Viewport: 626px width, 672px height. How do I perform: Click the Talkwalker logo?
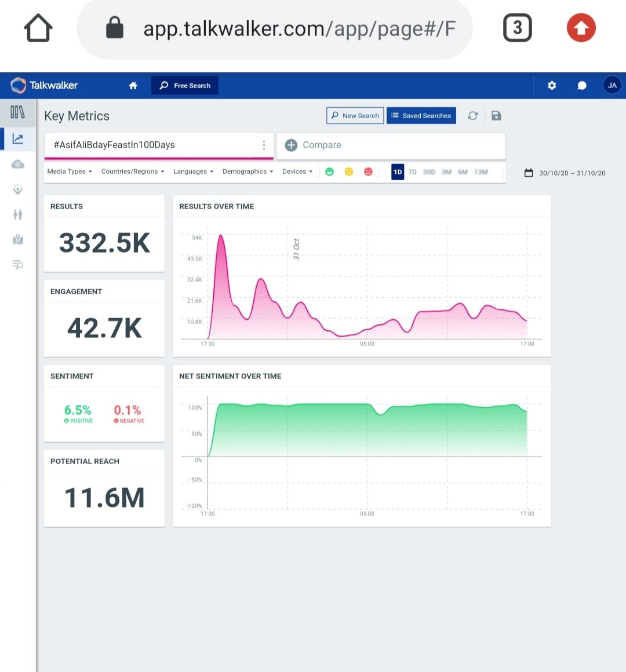pyautogui.click(x=44, y=85)
